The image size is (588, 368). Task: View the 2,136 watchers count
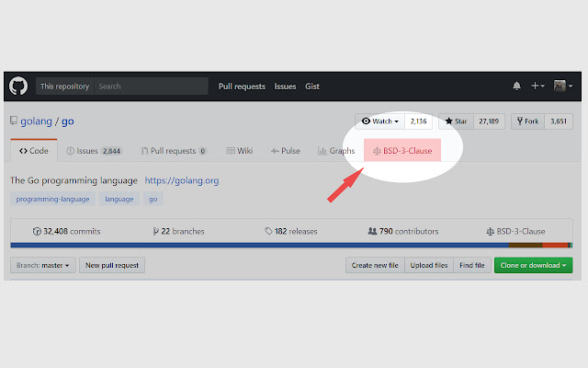pos(419,121)
